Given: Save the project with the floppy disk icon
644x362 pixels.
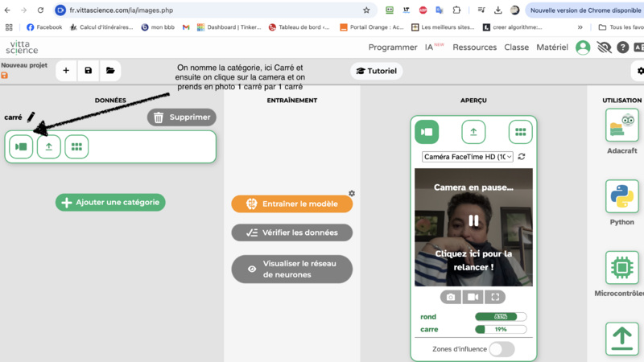Looking at the screenshot, I should coord(89,71).
